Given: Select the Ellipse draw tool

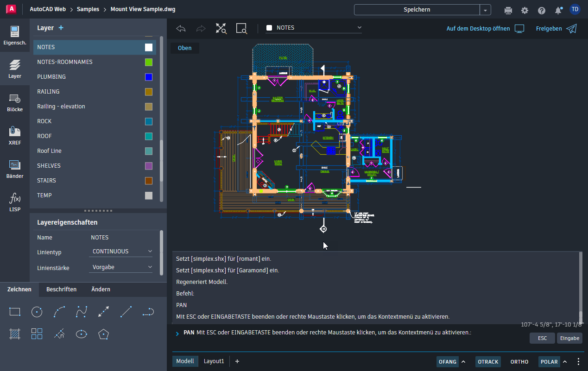Looking at the screenshot, I should 82,333.
